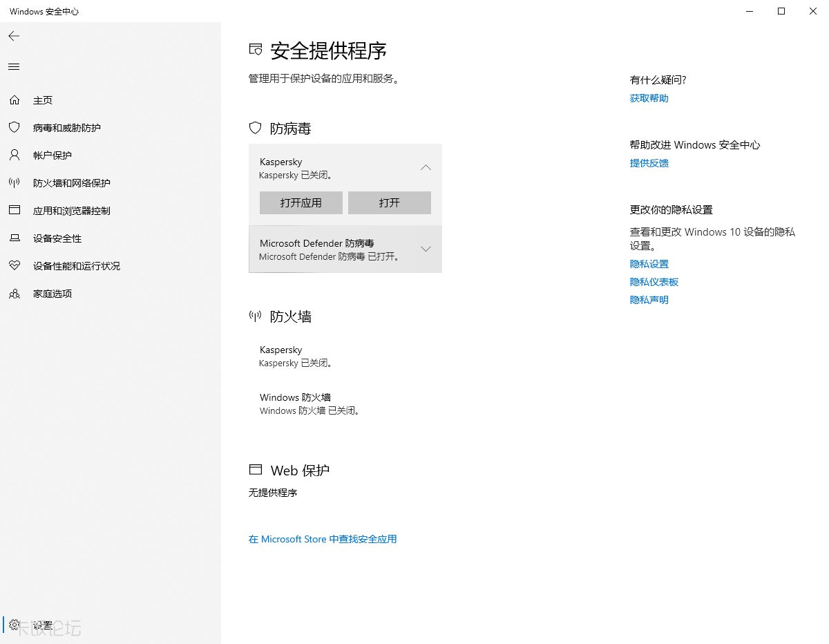The height and width of the screenshot is (644, 829).
Task: Open the 获取帮助 link
Action: [x=649, y=98]
